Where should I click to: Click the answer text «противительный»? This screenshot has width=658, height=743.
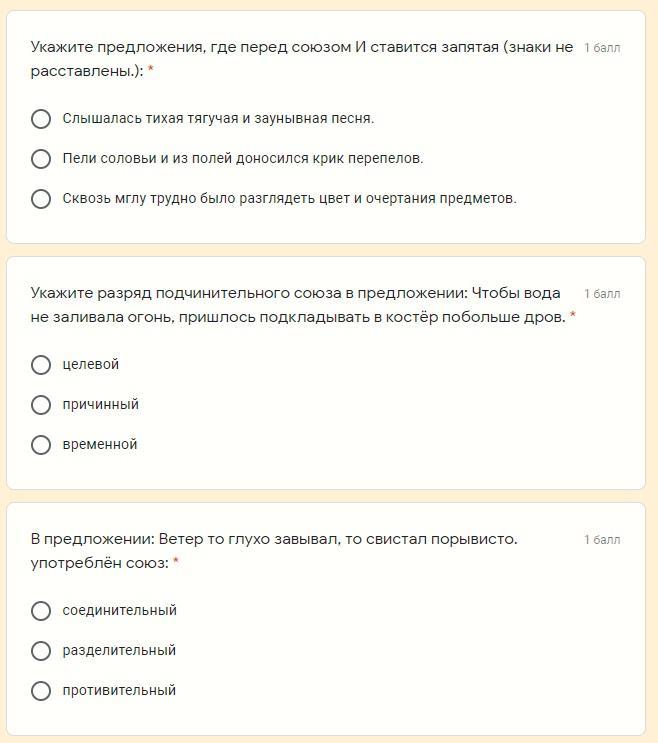tap(119, 691)
